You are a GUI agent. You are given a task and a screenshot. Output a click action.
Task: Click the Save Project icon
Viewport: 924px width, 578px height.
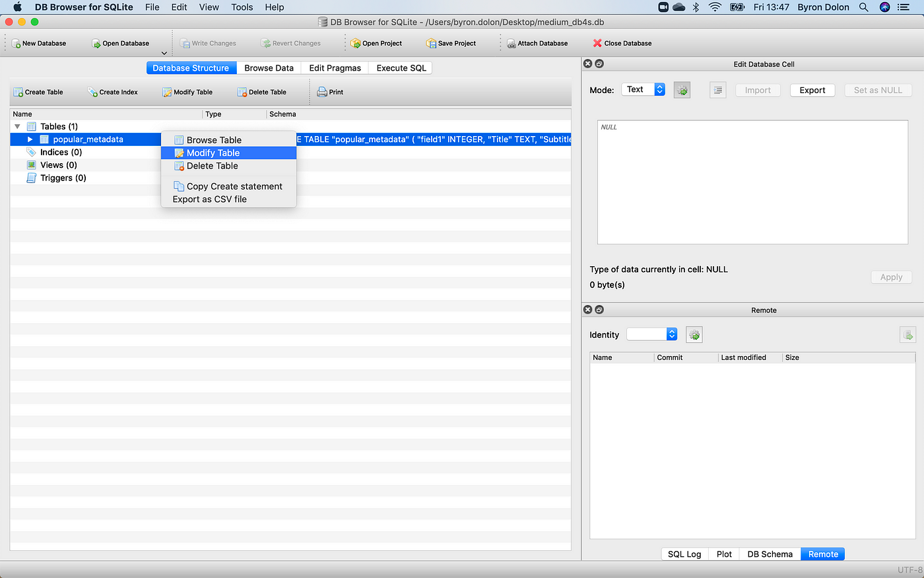tap(431, 44)
